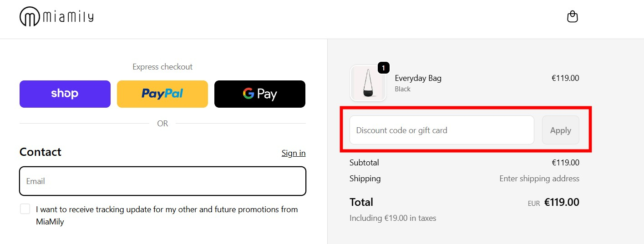Click the MiaMily logo in header
The image size is (644, 244).
click(56, 17)
